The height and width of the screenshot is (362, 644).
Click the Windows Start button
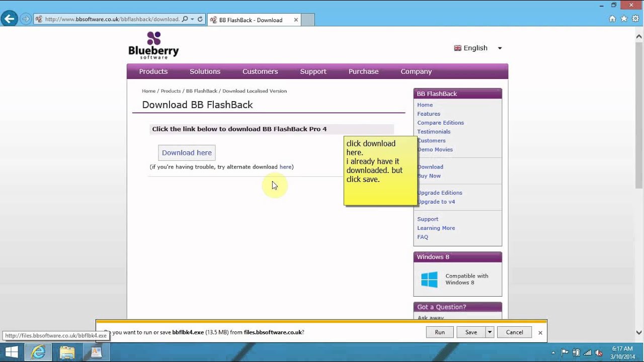[12, 352]
